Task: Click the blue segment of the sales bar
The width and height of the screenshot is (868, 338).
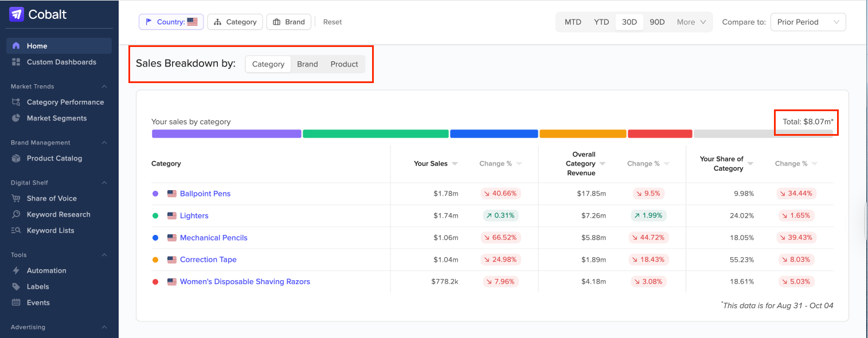Action: (494, 133)
